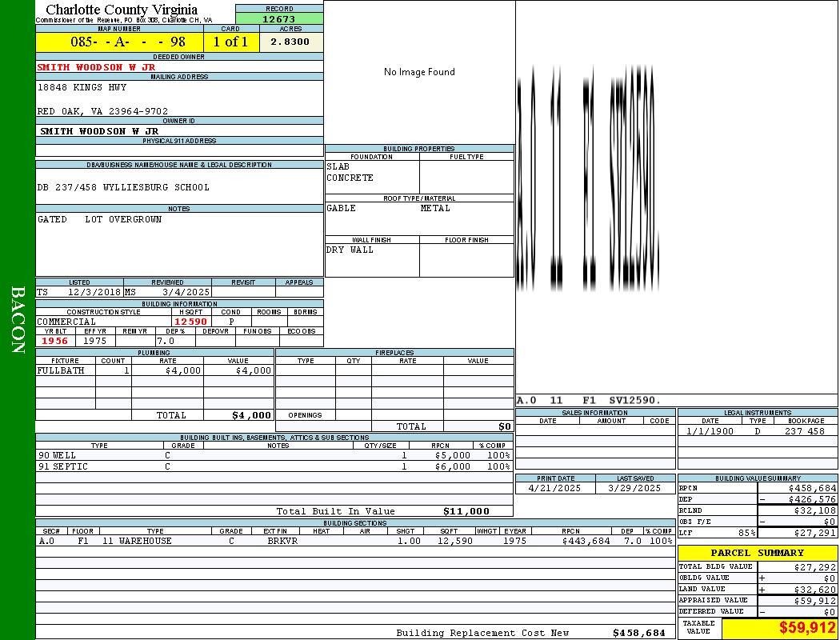Screen dimensions: 840x640
Task: Click the 90 WELL built-in row
Action: [x=274, y=456]
